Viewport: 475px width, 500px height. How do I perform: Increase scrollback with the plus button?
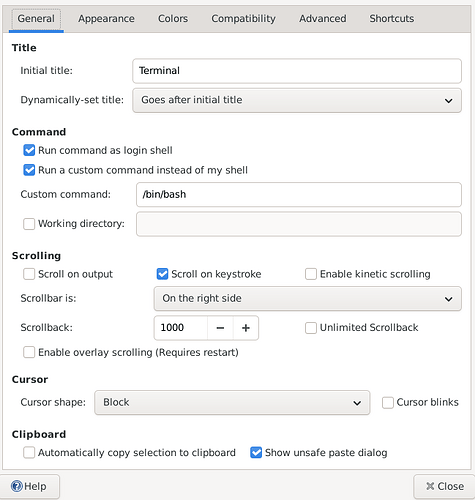tap(246, 328)
